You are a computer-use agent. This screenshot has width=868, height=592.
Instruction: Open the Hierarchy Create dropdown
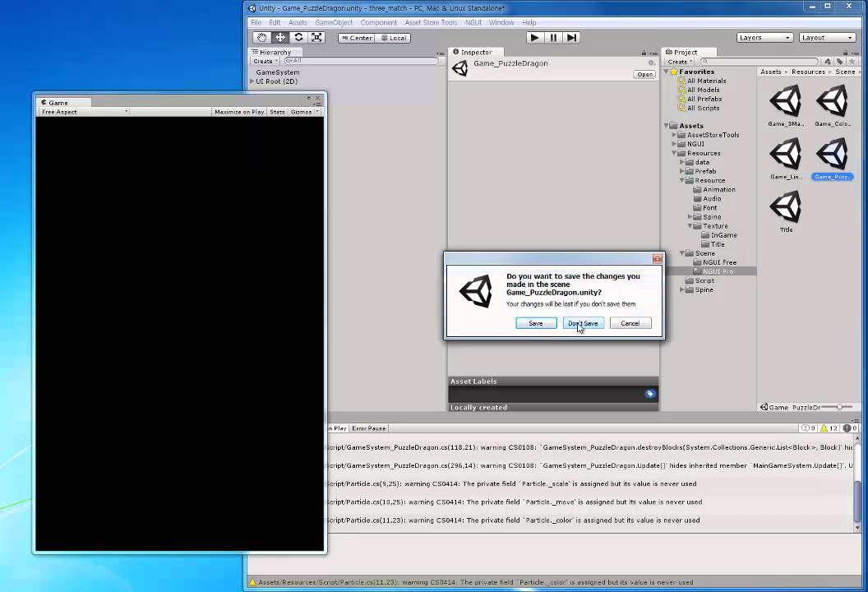click(265, 62)
